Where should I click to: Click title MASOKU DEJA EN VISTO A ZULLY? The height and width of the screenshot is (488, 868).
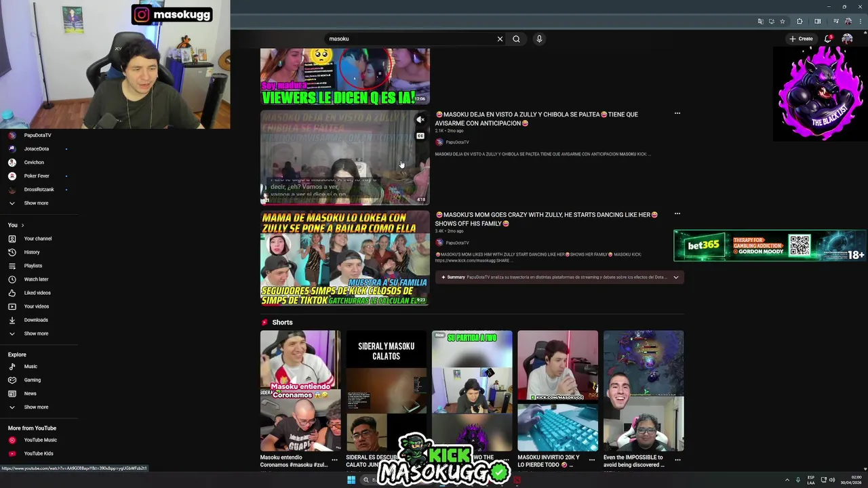click(x=536, y=119)
